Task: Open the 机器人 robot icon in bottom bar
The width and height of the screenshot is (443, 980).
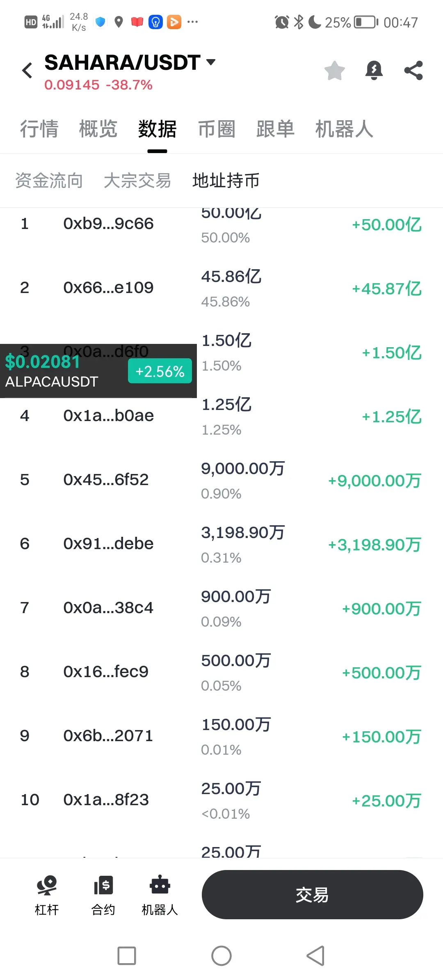Action: [x=160, y=895]
